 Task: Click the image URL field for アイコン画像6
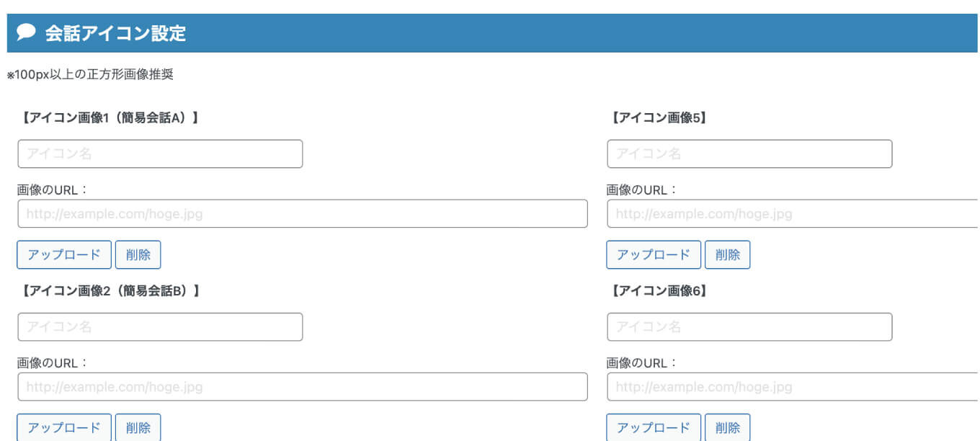click(791, 387)
